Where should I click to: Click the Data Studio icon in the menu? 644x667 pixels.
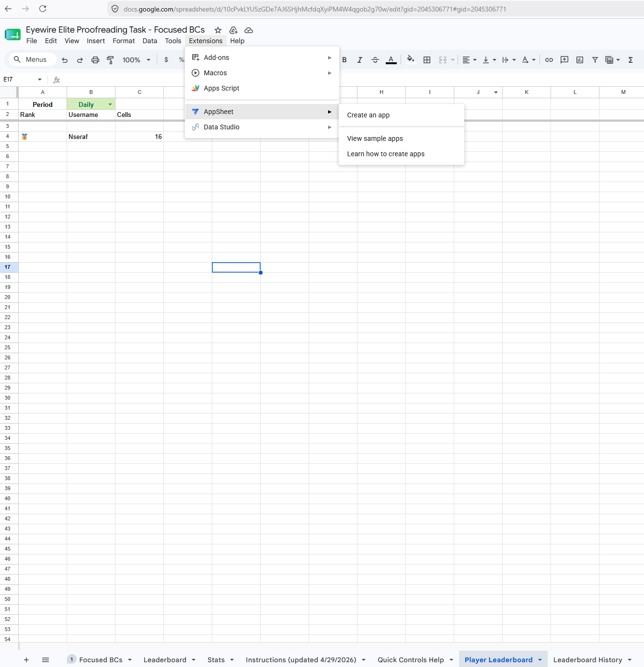pos(195,127)
